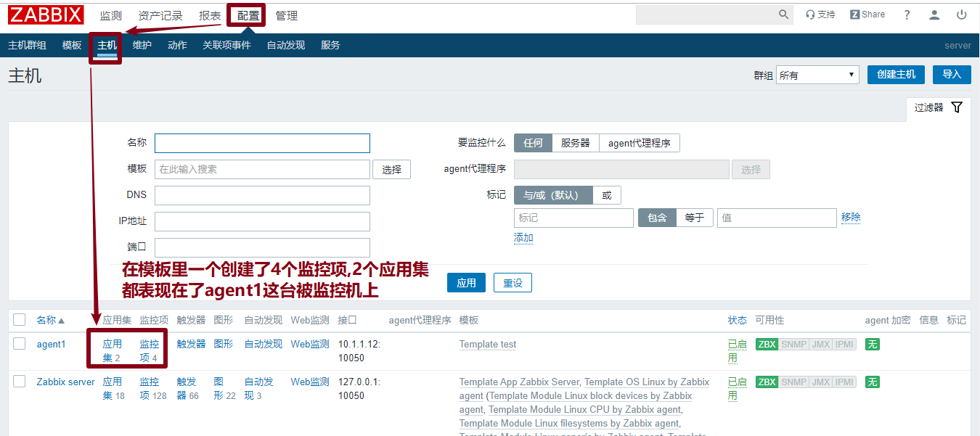Select 服务器 monitoring option
980x436 pixels.
point(576,143)
